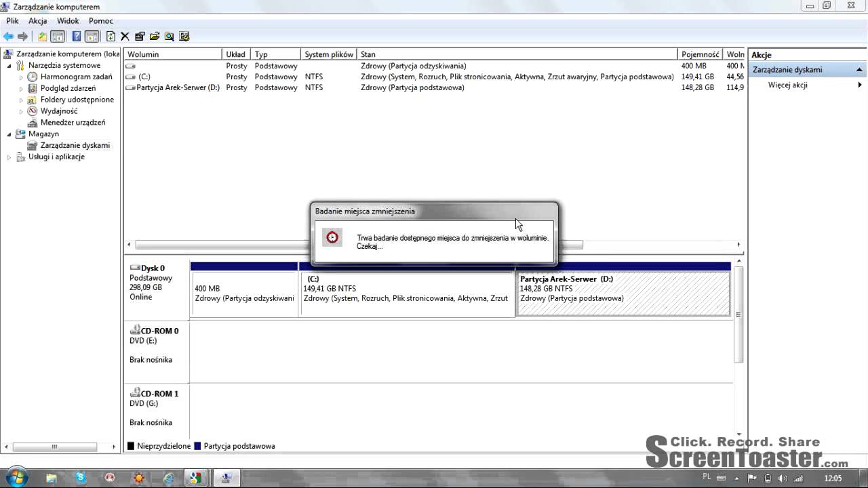Click the CD-ROM 0 DVD (E:) label
Screen dimensions: 868x488
157,351
